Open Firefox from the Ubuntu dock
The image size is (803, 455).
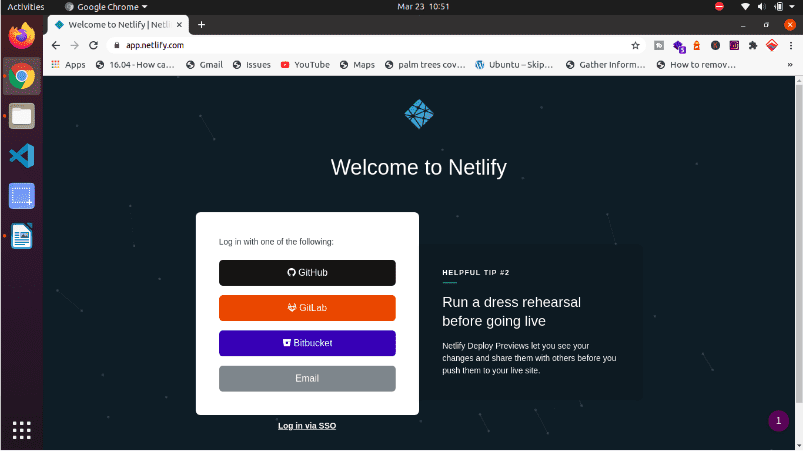[21, 36]
